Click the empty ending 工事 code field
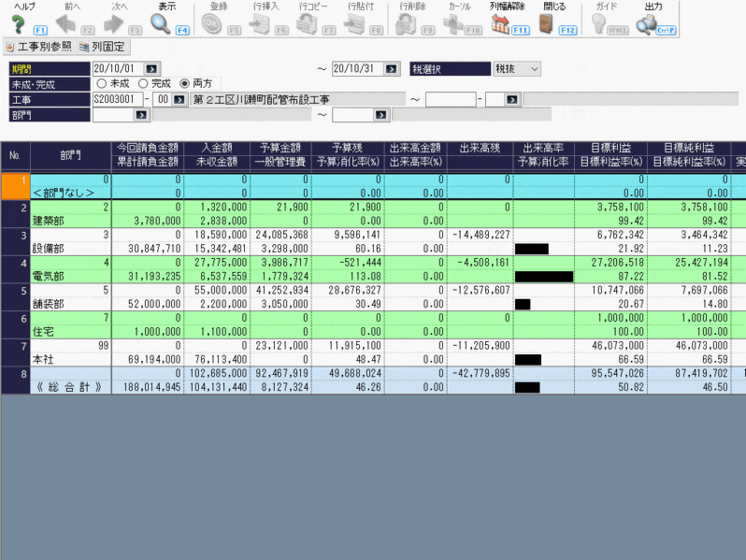Image resolution: width=746 pixels, height=560 pixels. pyautogui.click(x=451, y=99)
